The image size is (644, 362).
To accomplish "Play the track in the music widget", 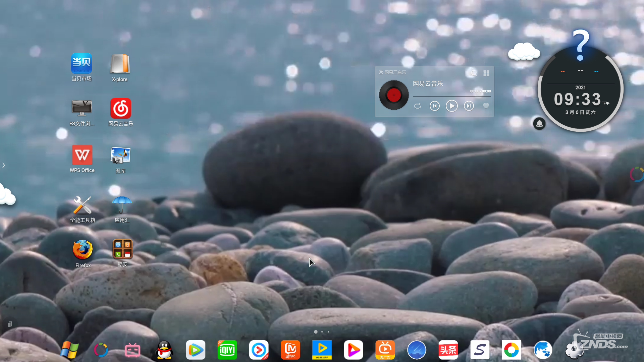I will click(452, 106).
